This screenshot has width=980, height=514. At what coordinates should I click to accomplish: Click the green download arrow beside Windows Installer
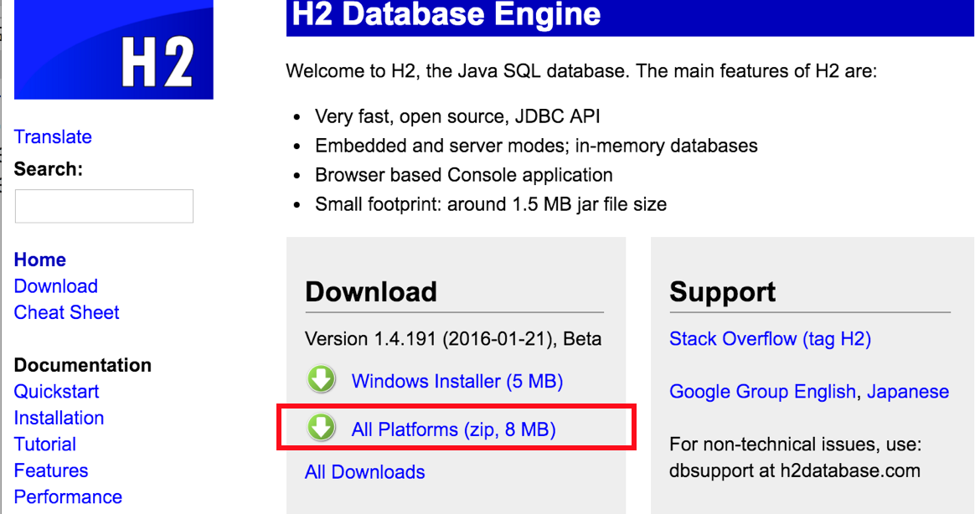click(322, 380)
